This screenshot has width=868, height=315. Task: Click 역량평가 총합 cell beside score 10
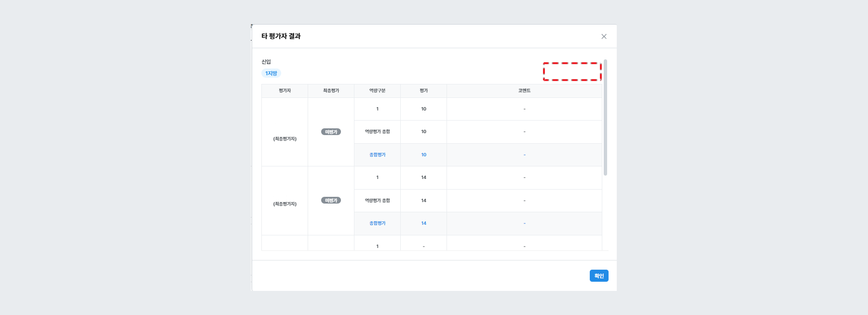[x=377, y=132]
